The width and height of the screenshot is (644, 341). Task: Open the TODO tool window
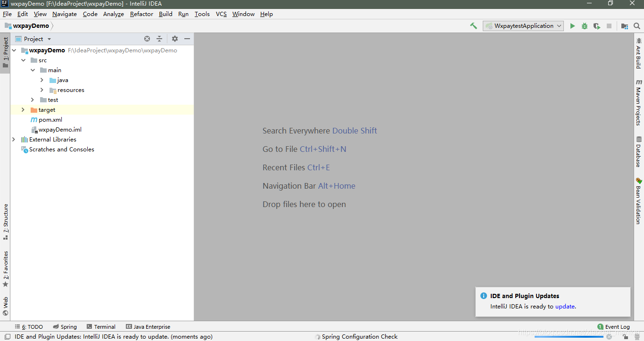click(x=29, y=327)
